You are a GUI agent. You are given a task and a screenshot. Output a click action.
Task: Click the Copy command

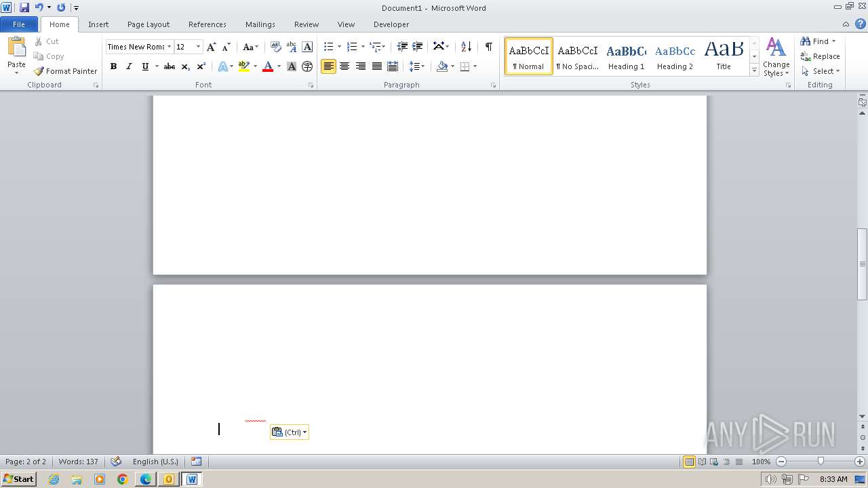pyautogui.click(x=48, y=56)
